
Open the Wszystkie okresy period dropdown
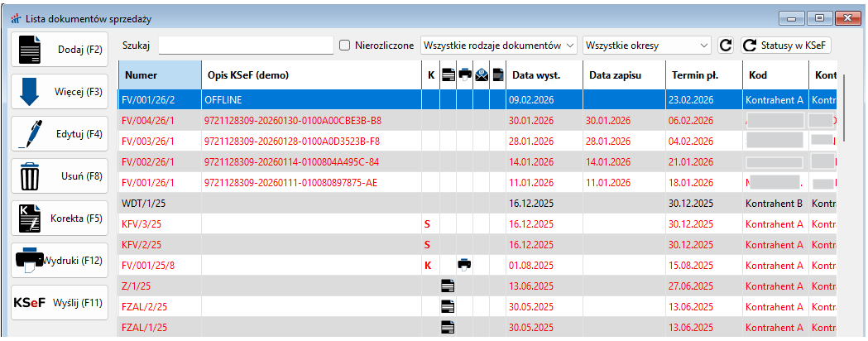click(647, 46)
